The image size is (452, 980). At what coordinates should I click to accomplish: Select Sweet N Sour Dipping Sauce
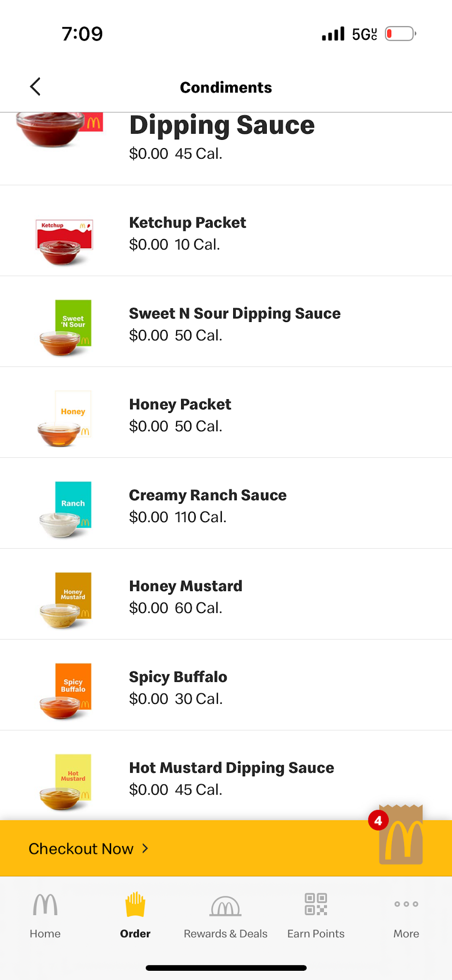coord(235,313)
